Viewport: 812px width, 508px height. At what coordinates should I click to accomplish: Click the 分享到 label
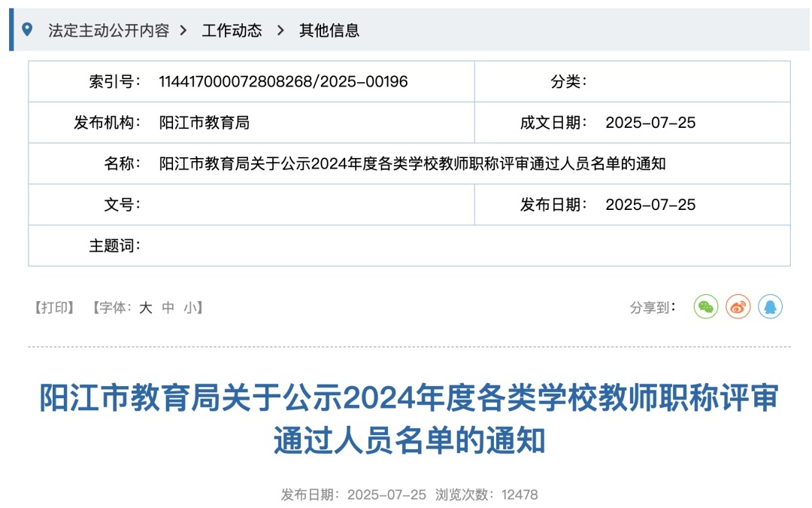click(x=653, y=307)
